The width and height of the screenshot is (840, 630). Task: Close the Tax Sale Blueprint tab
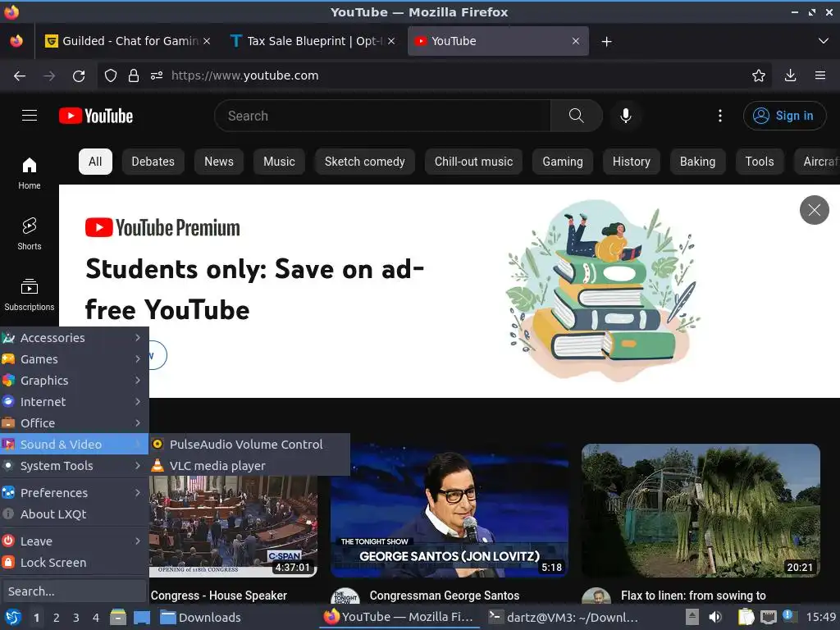(x=391, y=41)
